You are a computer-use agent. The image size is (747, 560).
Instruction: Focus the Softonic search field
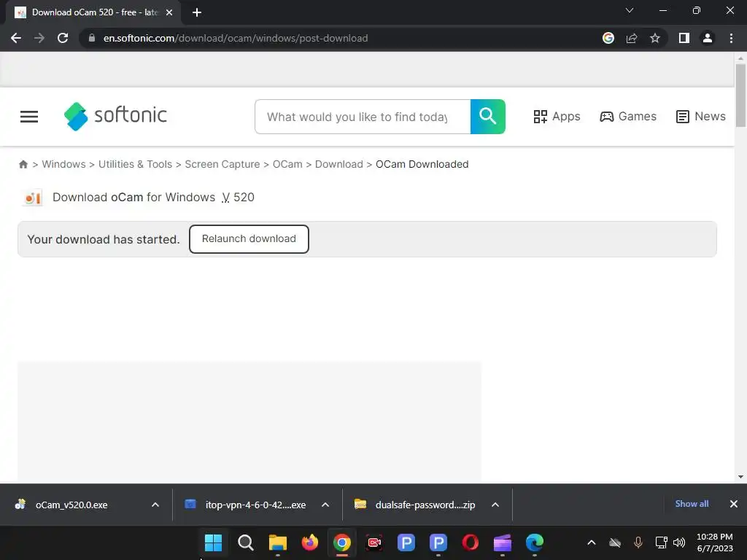(363, 117)
